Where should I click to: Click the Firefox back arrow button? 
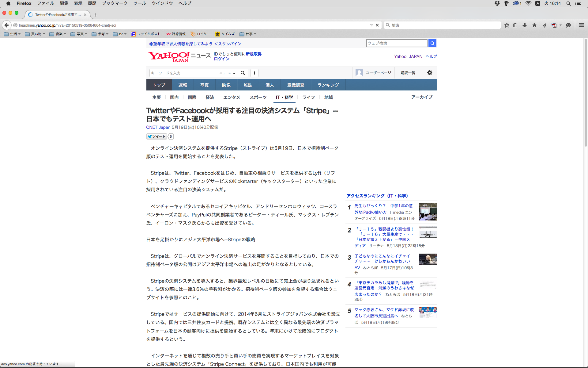point(6,25)
